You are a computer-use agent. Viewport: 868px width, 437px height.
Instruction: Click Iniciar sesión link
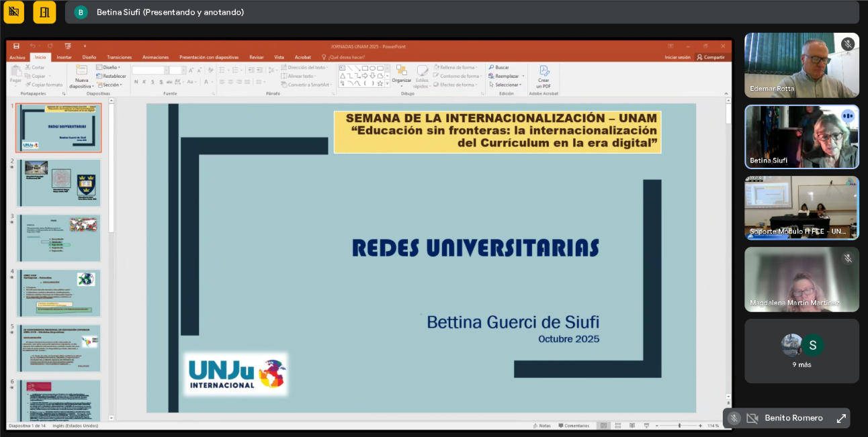click(x=677, y=57)
